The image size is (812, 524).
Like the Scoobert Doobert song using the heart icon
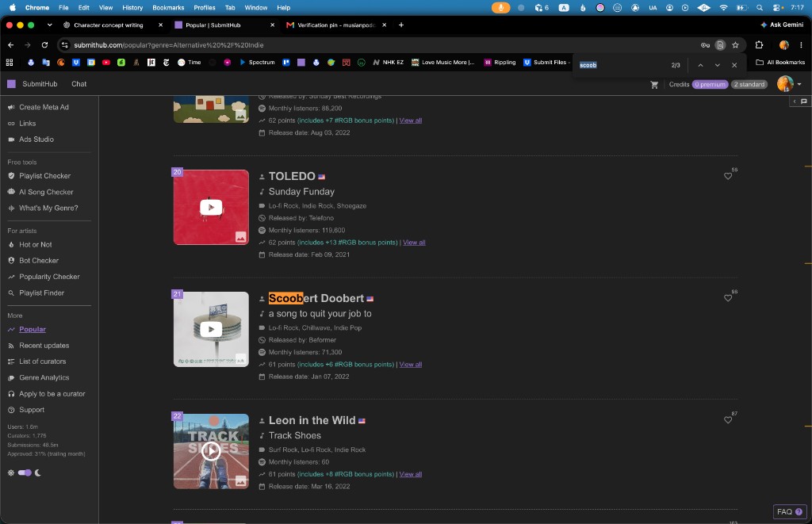click(728, 298)
